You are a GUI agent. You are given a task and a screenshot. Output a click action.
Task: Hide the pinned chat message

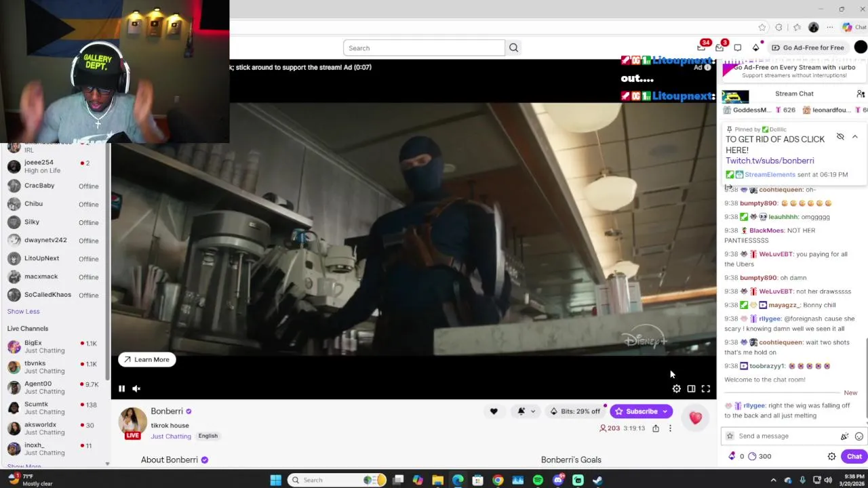[840, 137]
